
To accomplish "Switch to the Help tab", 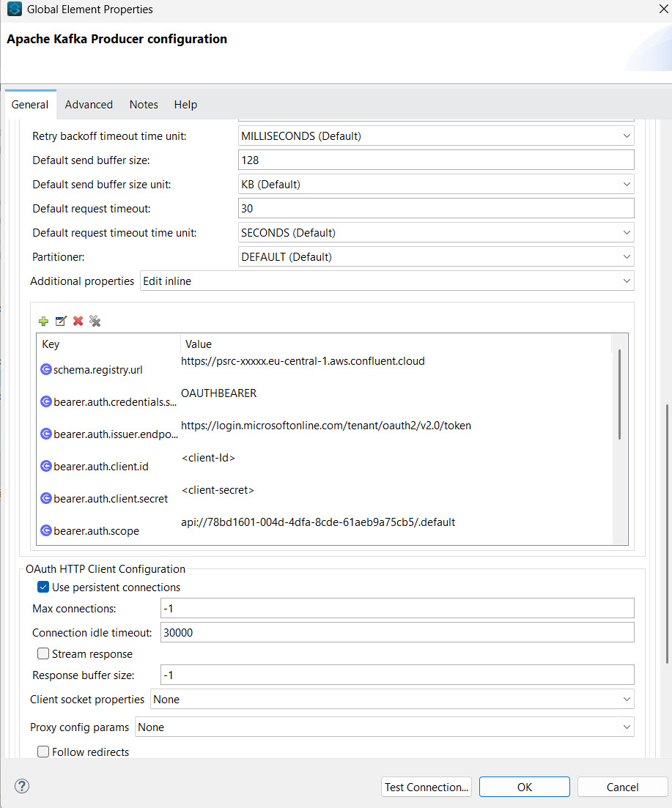I will tap(185, 105).
